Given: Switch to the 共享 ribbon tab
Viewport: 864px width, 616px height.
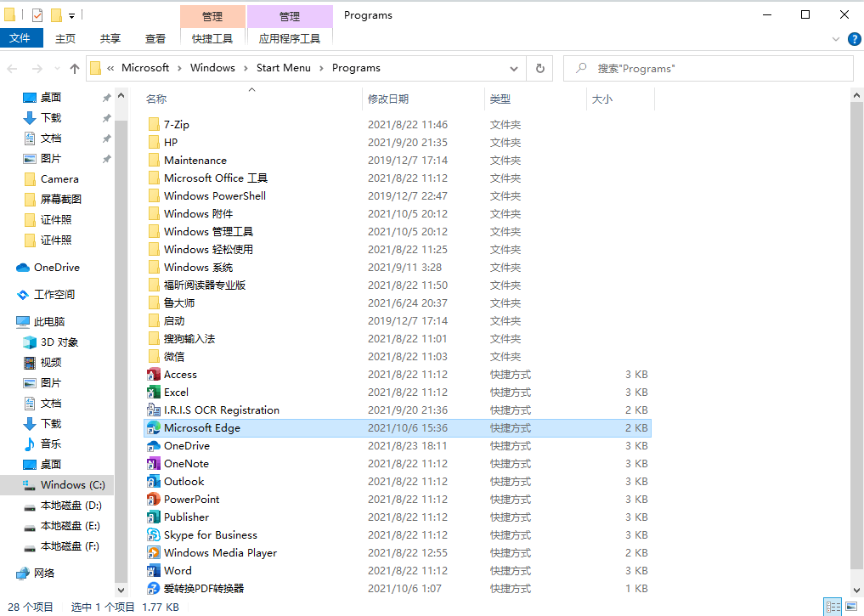Looking at the screenshot, I should pos(110,38).
